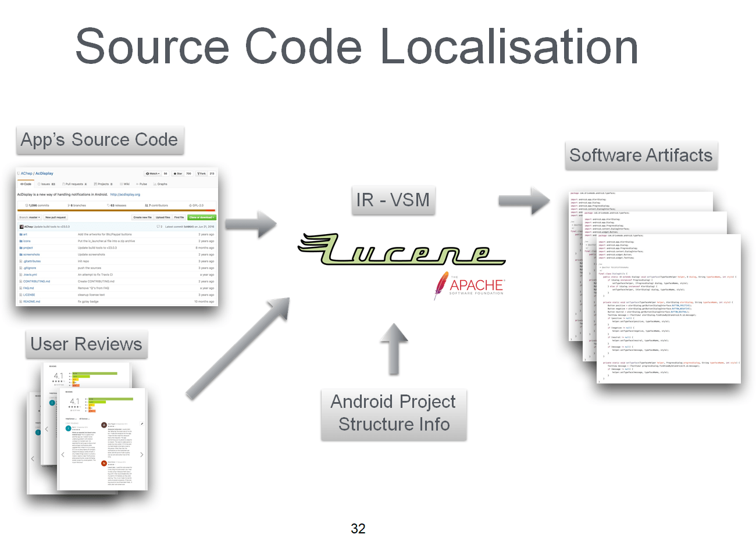
Task: Click the App's Source Code label
Action: click(99, 140)
